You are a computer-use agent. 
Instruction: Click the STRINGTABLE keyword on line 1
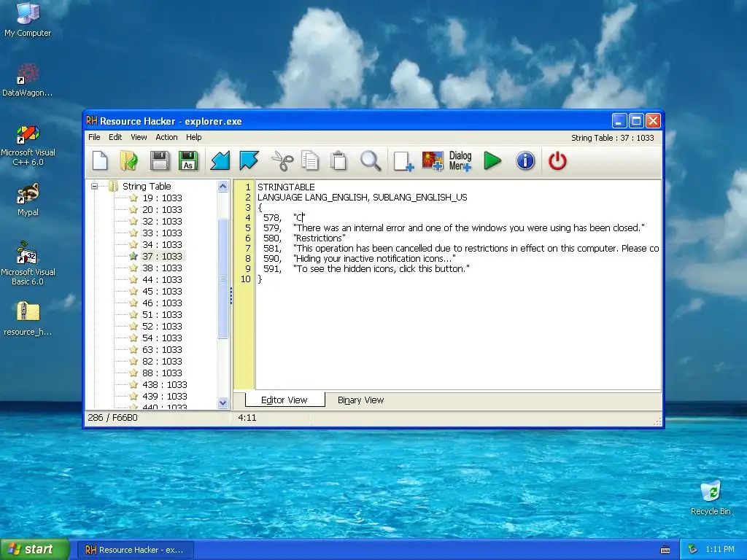coord(286,187)
